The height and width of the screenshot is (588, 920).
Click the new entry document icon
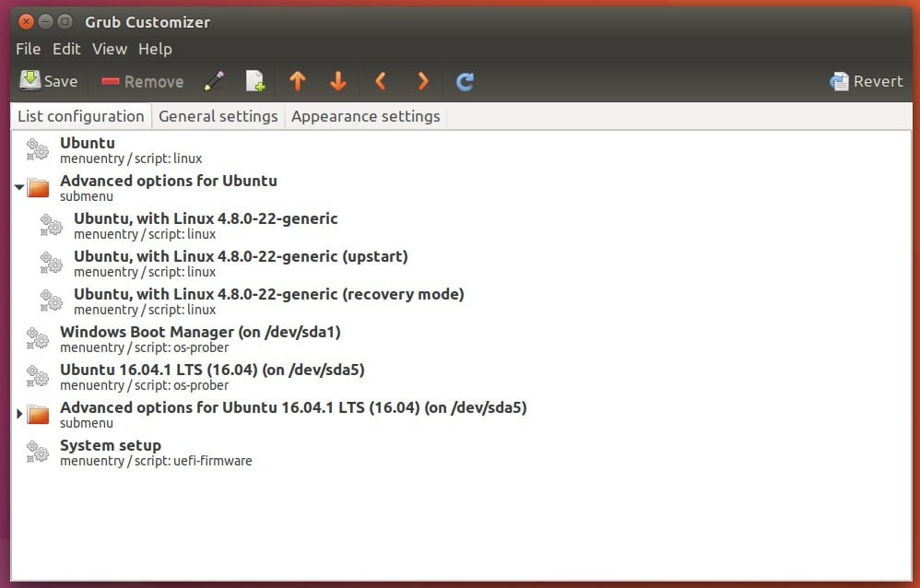click(254, 81)
